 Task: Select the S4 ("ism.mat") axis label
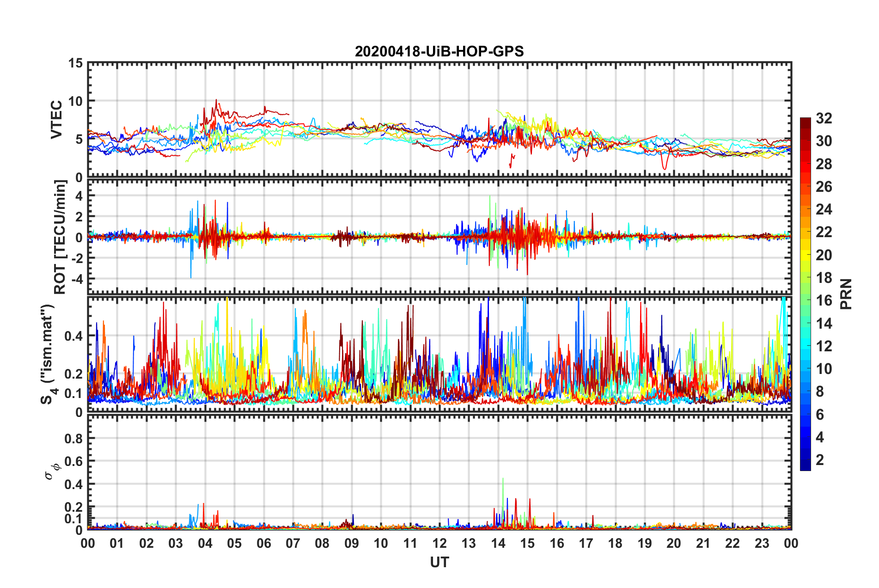[49, 354]
